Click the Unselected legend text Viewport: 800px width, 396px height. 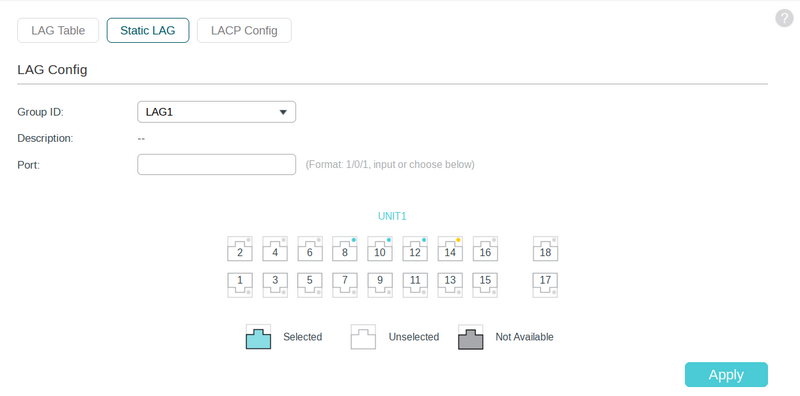pyautogui.click(x=414, y=337)
